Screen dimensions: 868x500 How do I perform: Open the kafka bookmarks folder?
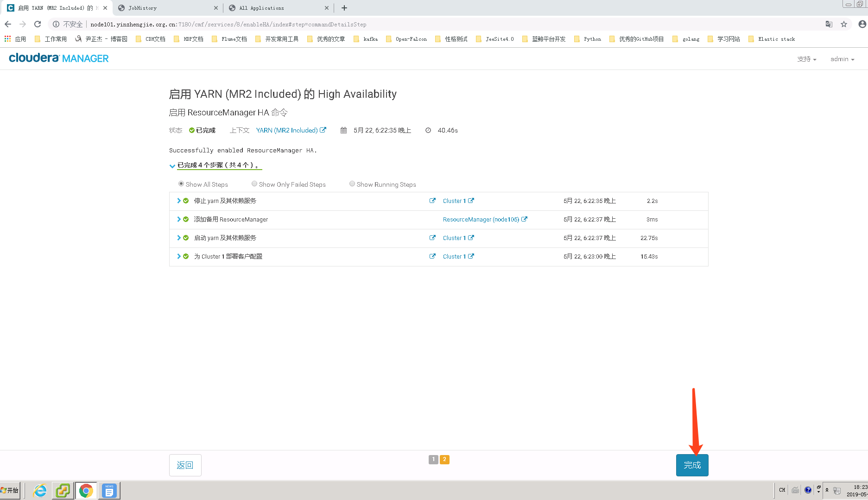[366, 39]
